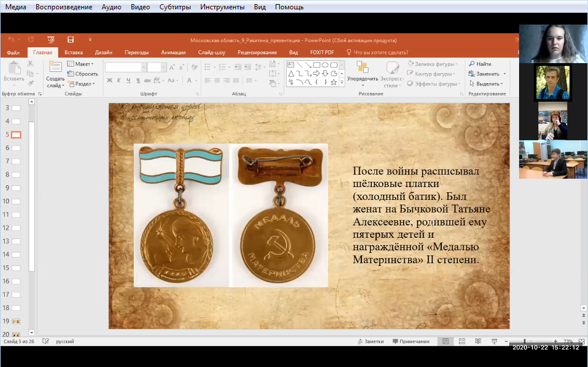Viewport: 588px width, 367px height.
Task: Click the increase indent icon
Action: pyautogui.click(x=248, y=67)
